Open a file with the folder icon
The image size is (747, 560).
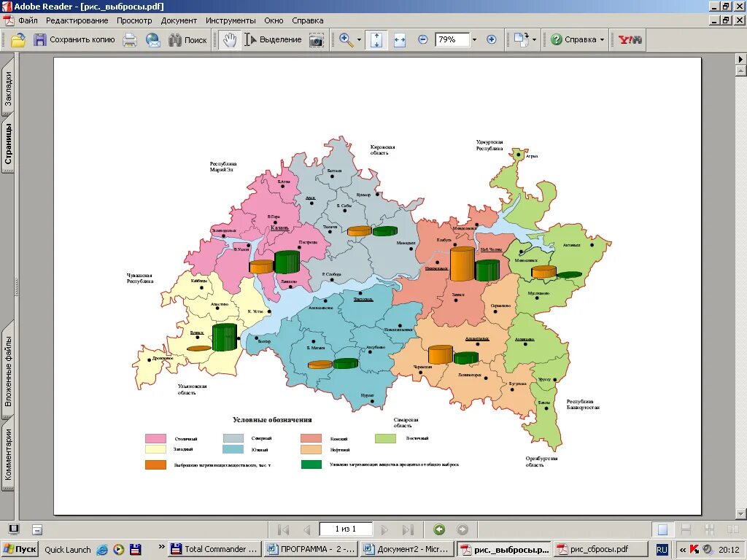[18, 40]
